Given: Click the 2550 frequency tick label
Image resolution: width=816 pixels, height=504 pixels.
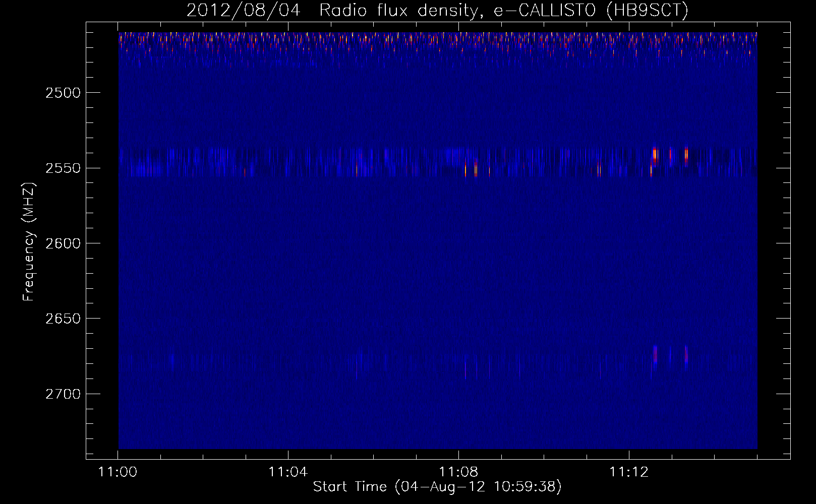Looking at the screenshot, I should point(63,168).
